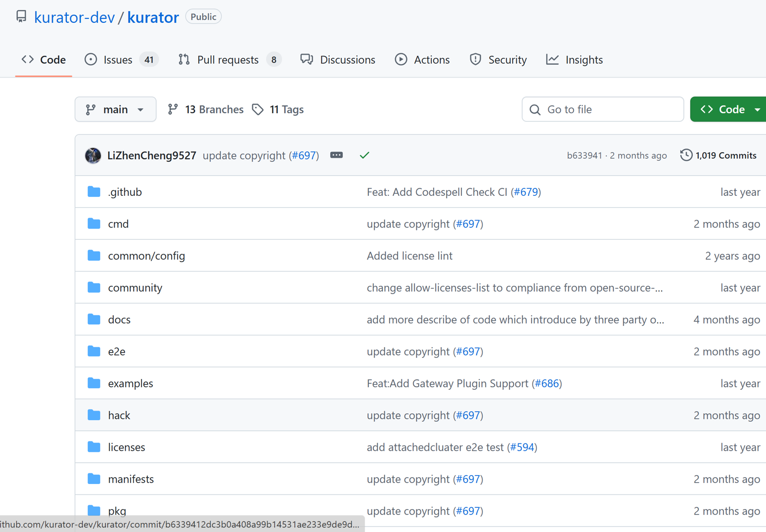Open the .github folder icon
The width and height of the screenshot is (766, 532).
tap(94, 192)
